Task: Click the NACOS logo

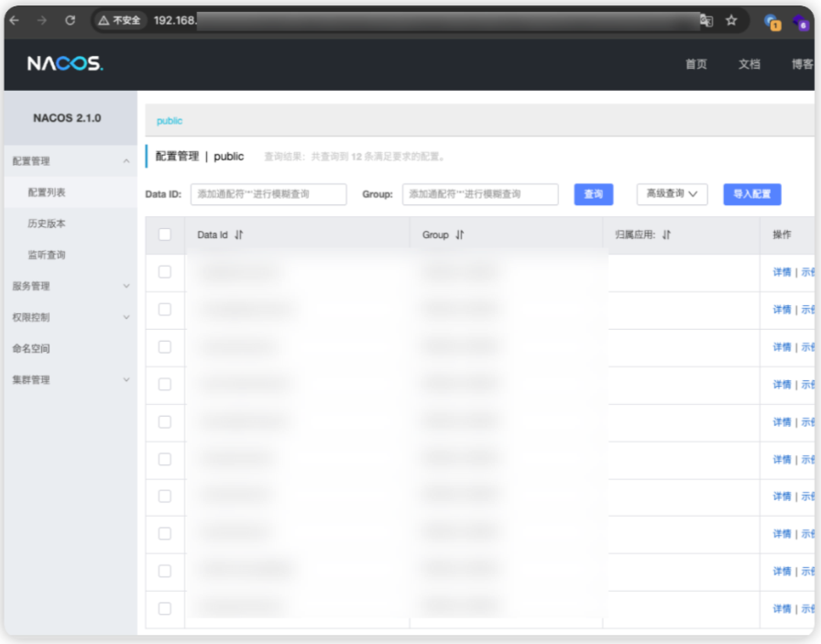Action: pos(65,63)
